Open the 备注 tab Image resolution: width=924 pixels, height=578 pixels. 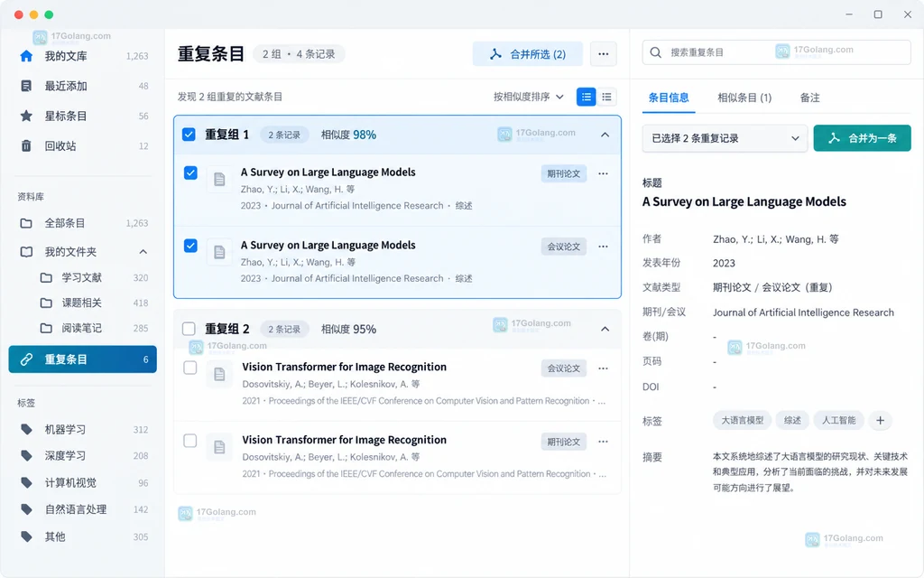(x=809, y=98)
